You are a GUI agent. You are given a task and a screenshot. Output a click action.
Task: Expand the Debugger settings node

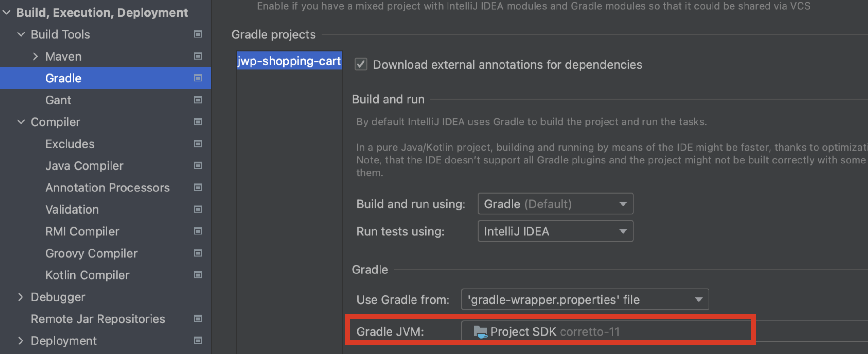pos(21,297)
